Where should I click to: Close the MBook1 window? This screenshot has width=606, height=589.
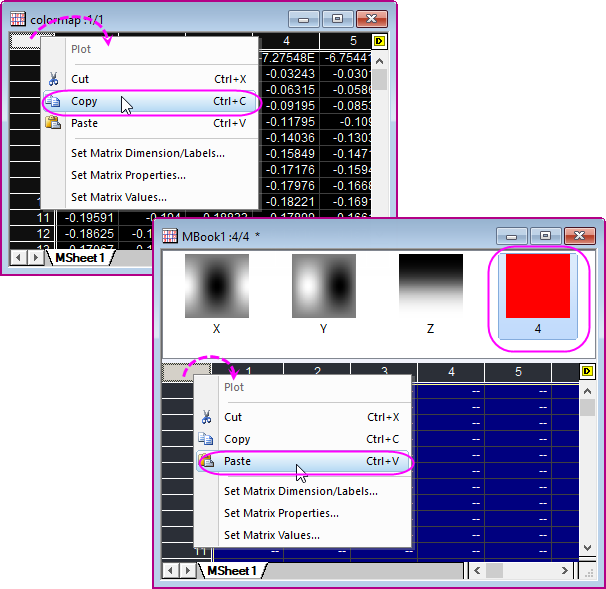[x=579, y=236]
